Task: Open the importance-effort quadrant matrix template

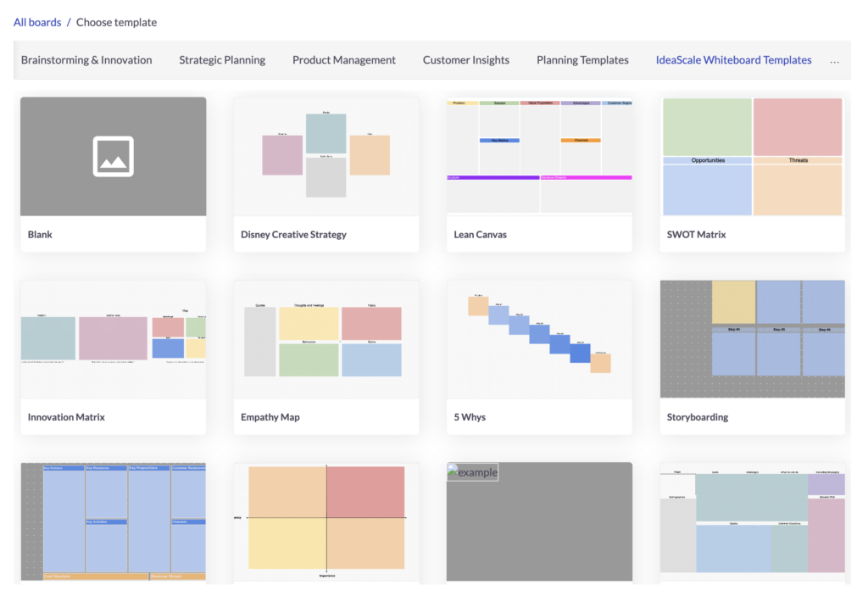Action: (325, 521)
